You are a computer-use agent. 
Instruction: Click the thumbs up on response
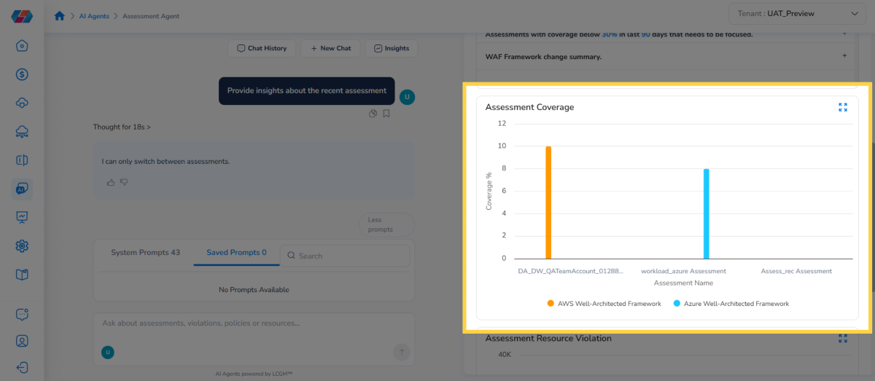110,182
